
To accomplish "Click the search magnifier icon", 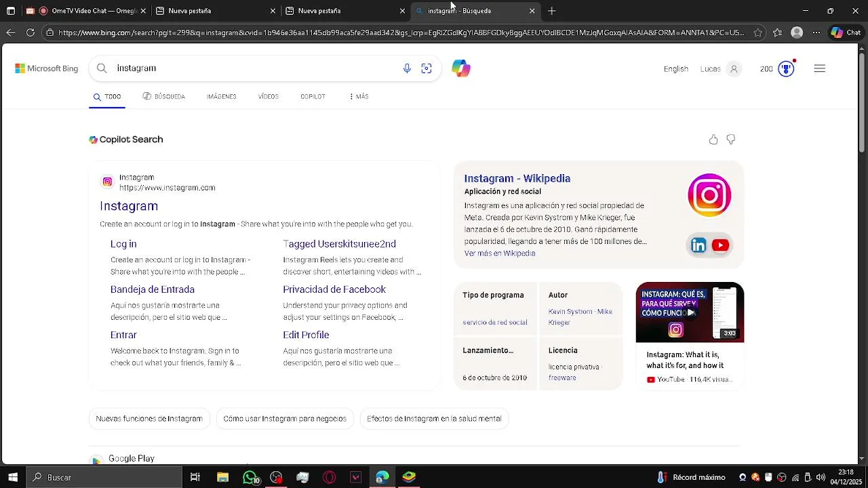I will (x=102, y=68).
